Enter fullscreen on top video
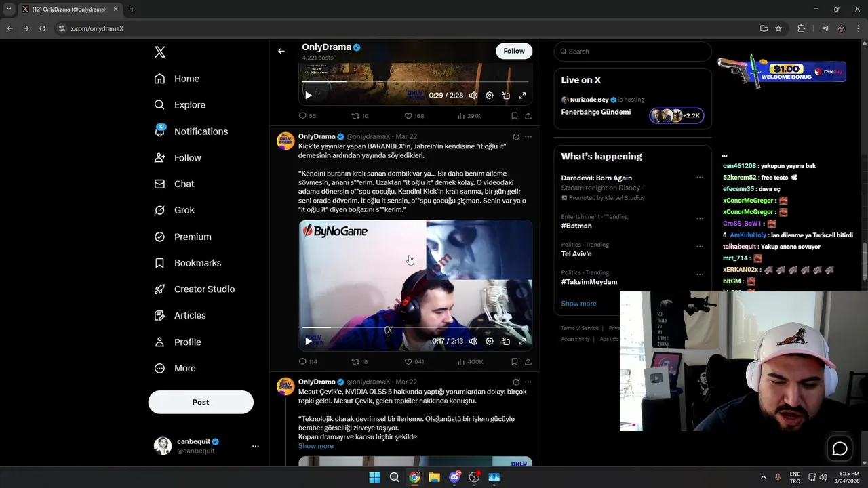Image resolution: width=868 pixels, height=488 pixels. point(522,96)
